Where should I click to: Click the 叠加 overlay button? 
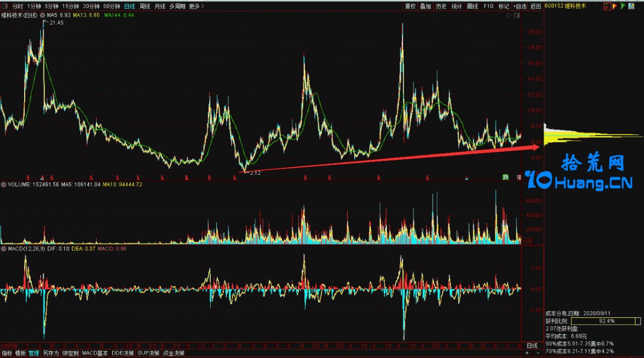[426, 6]
